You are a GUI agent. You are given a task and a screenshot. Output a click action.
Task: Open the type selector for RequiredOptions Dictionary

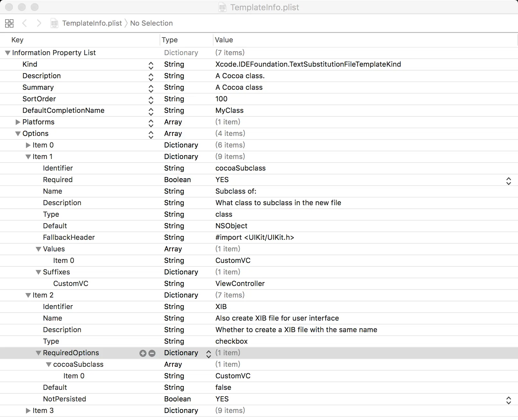coord(209,353)
